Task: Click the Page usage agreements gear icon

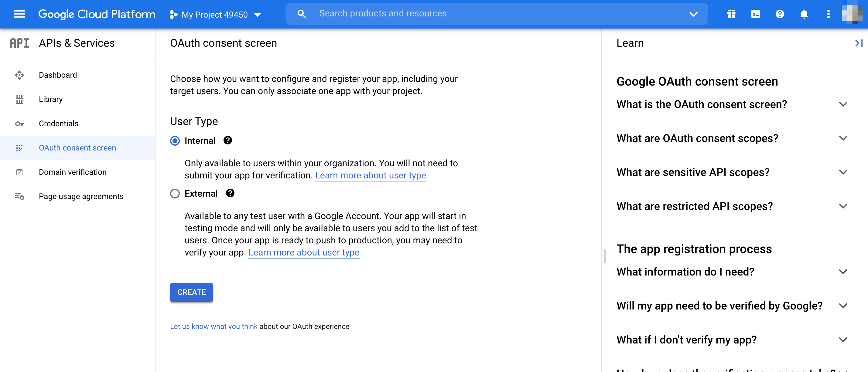Action: pyautogui.click(x=19, y=197)
